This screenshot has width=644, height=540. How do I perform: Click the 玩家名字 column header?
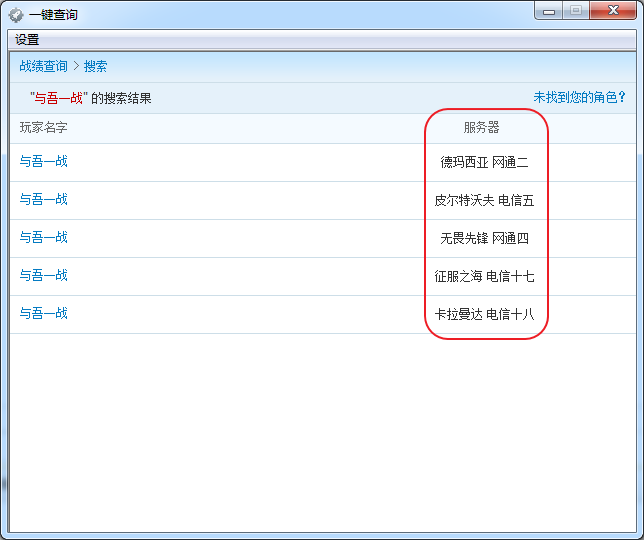pos(44,128)
